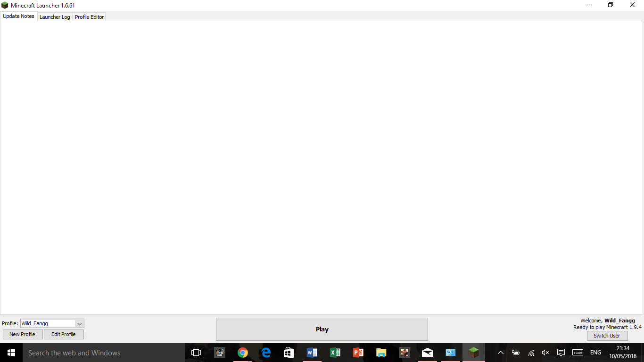644x362 pixels.
Task: Open the touch keyboard tray icon
Action: 578,353
